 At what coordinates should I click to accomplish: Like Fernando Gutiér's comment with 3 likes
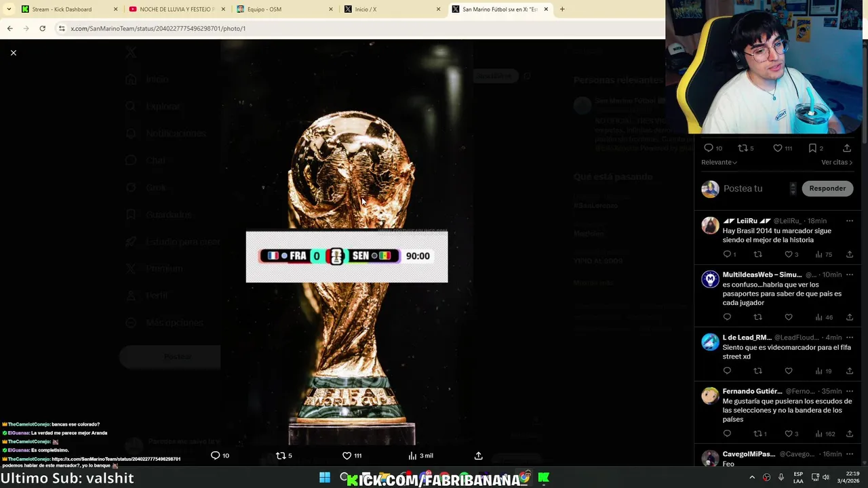789,434
